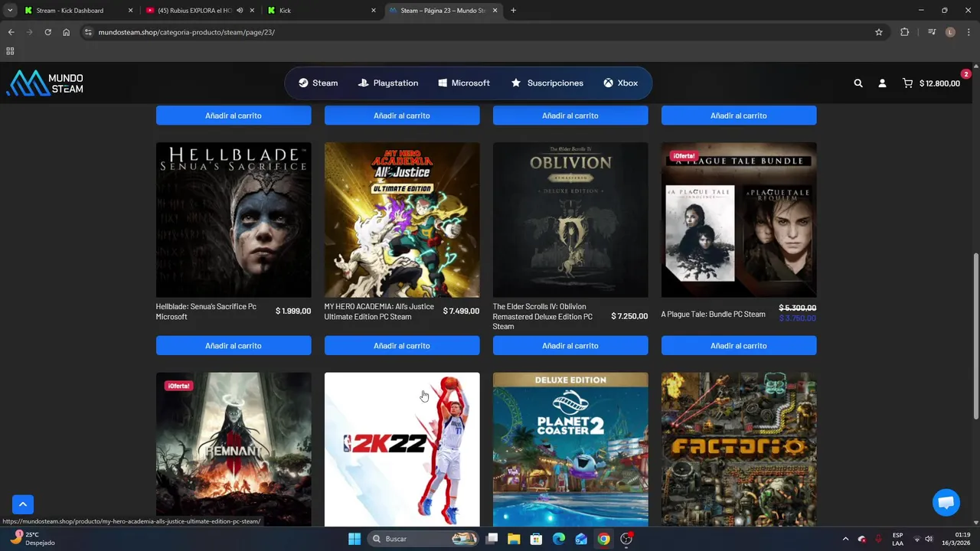Viewport: 980px width, 551px height.
Task: Go back to the previous page
Action: [x=11, y=32]
